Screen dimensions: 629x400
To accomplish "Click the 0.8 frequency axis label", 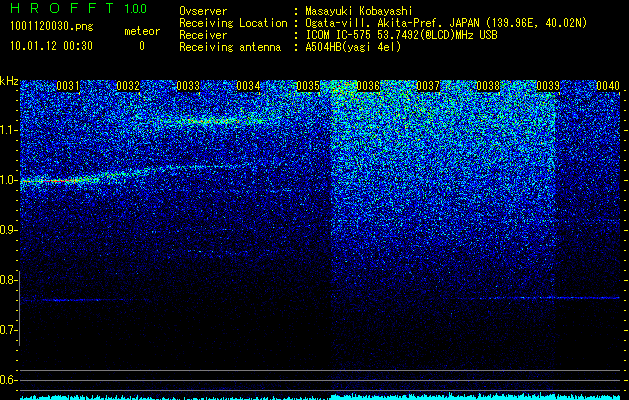I will tap(9, 280).
